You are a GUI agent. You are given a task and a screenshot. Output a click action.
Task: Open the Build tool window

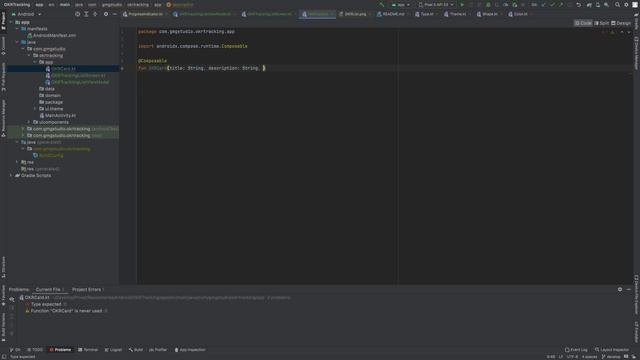pyautogui.click(x=136, y=350)
